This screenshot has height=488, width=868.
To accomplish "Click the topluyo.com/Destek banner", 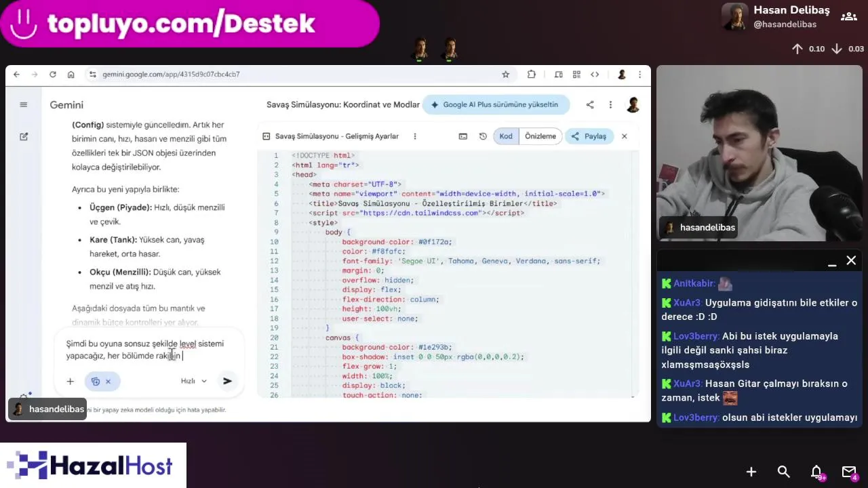I will click(x=189, y=23).
